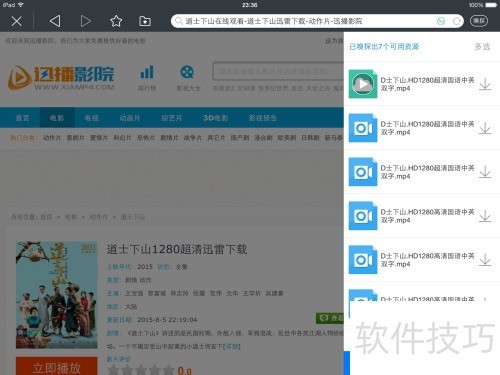The image size is (500, 375).
Task: Click the website movie search box
Action: [x=278, y=71]
